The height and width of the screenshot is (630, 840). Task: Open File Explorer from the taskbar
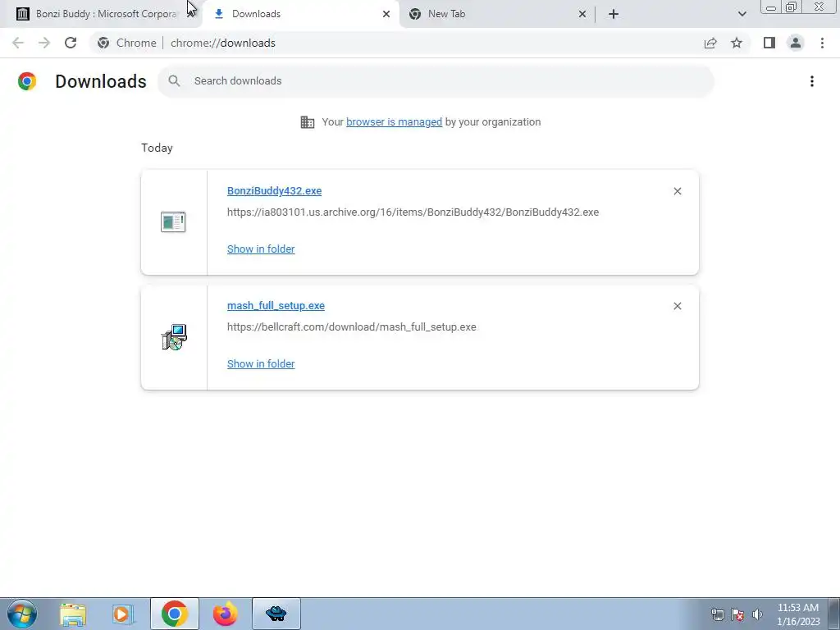click(73, 614)
